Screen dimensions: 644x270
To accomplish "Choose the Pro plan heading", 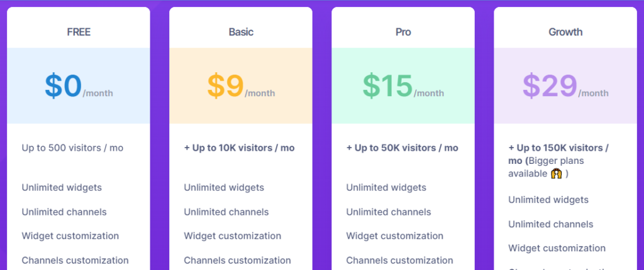I will tap(403, 32).
